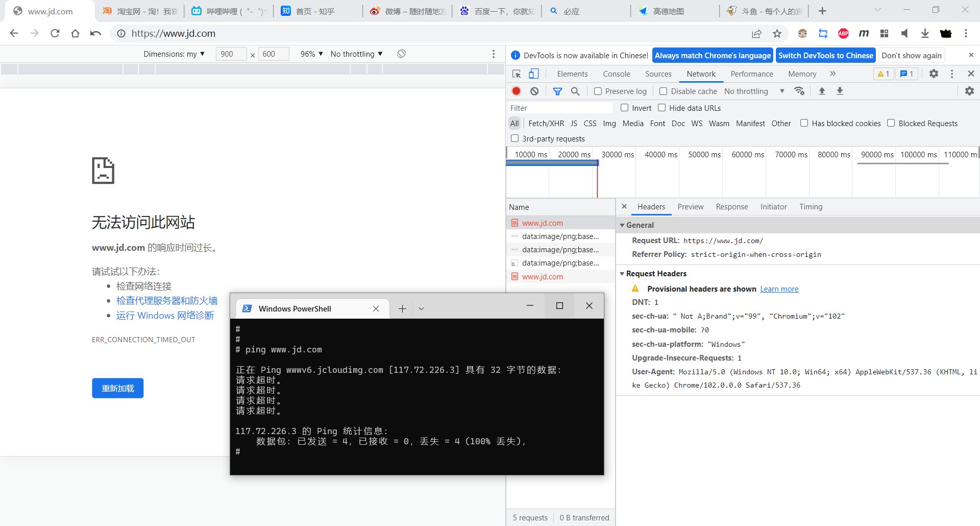The width and height of the screenshot is (980, 526).
Task: Collapse the Request Headers section
Action: pyautogui.click(x=622, y=274)
